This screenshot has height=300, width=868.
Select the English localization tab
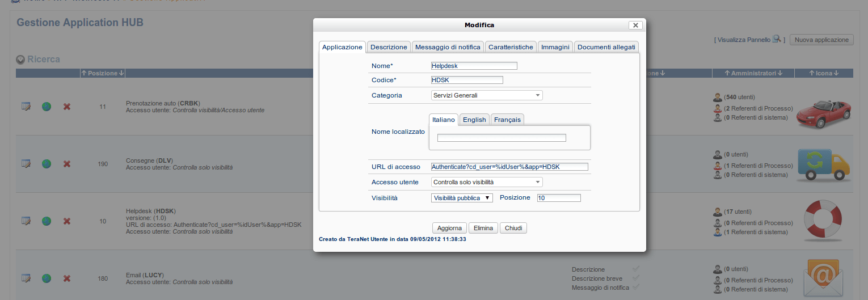pos(474,120)
